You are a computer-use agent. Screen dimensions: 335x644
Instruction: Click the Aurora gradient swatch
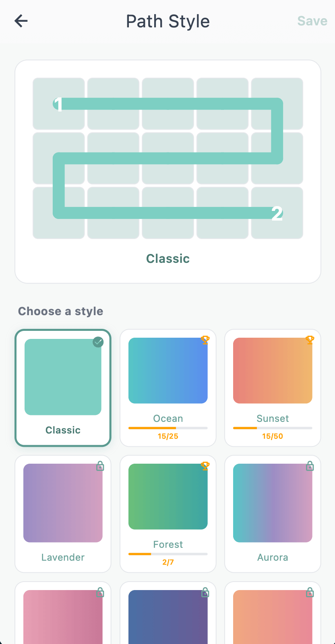pos(273,503)
